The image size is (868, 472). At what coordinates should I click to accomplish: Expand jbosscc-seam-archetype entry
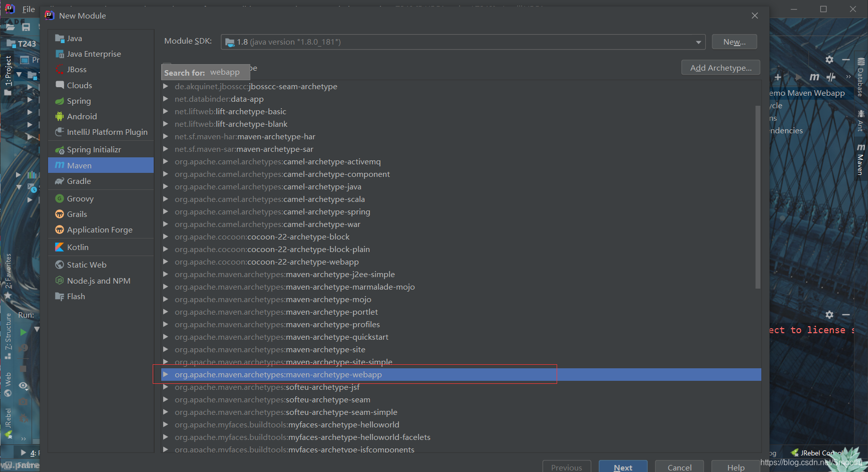click(165, 87)
